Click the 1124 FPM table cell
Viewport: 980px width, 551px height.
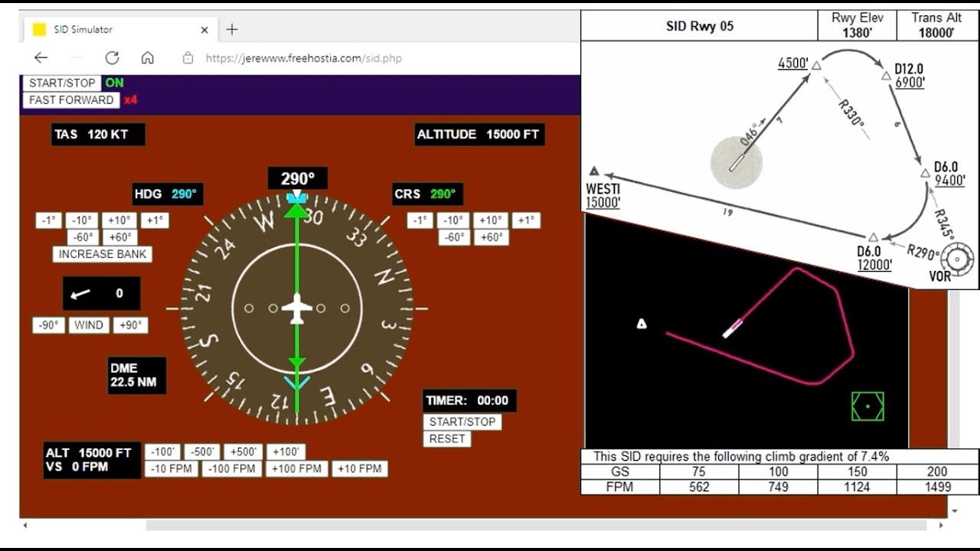click(857, 487)
